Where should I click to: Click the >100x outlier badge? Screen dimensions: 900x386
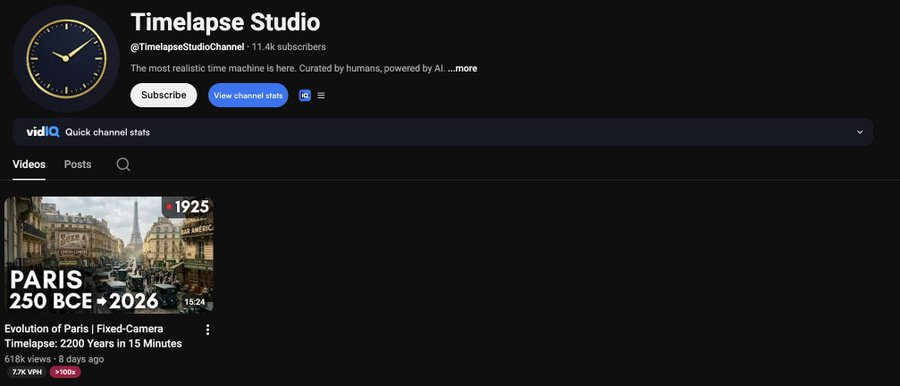tap(65, 372)
